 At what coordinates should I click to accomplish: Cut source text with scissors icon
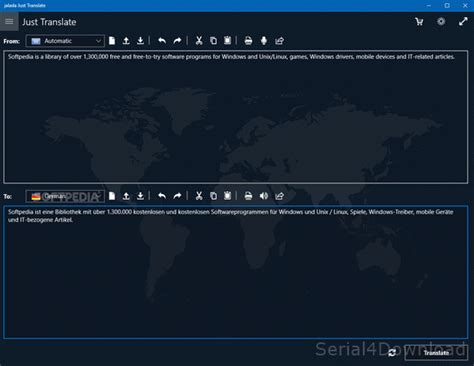(x=199, y=41)
